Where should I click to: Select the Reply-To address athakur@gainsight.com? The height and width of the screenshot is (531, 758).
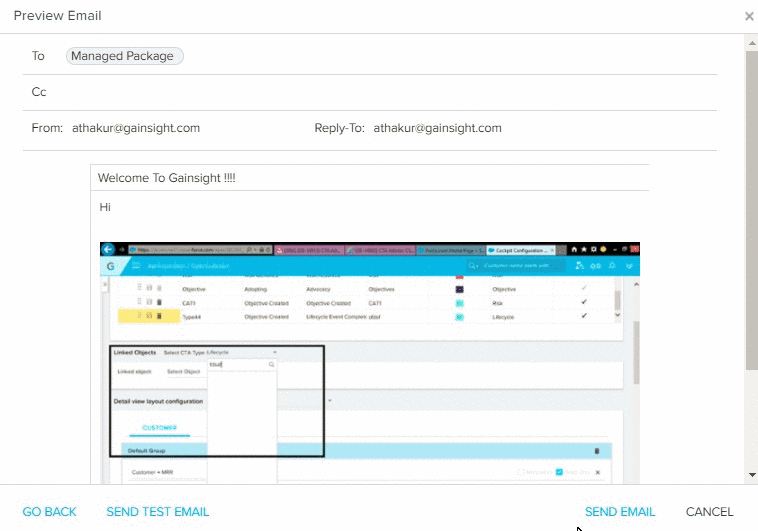tap(437, 128)
